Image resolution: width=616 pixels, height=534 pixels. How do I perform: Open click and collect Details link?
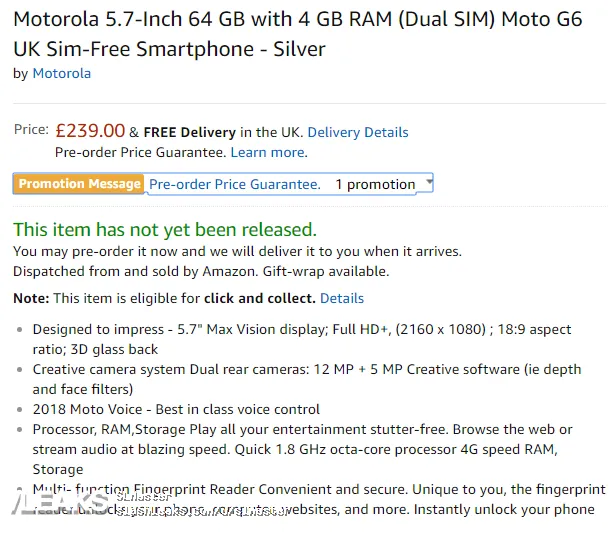click(341, 298)
